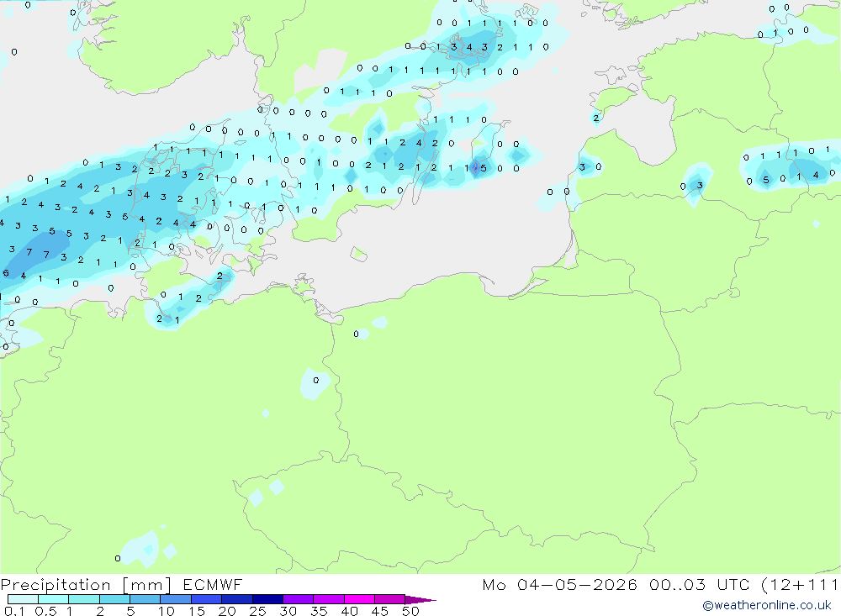Click the 25–30 mm violet legend swatch

267,599
